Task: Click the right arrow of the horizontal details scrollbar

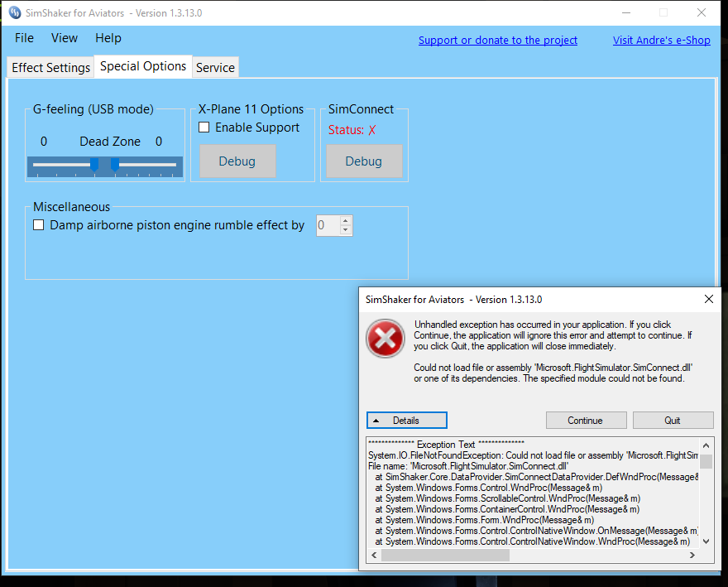Action: 693,555
